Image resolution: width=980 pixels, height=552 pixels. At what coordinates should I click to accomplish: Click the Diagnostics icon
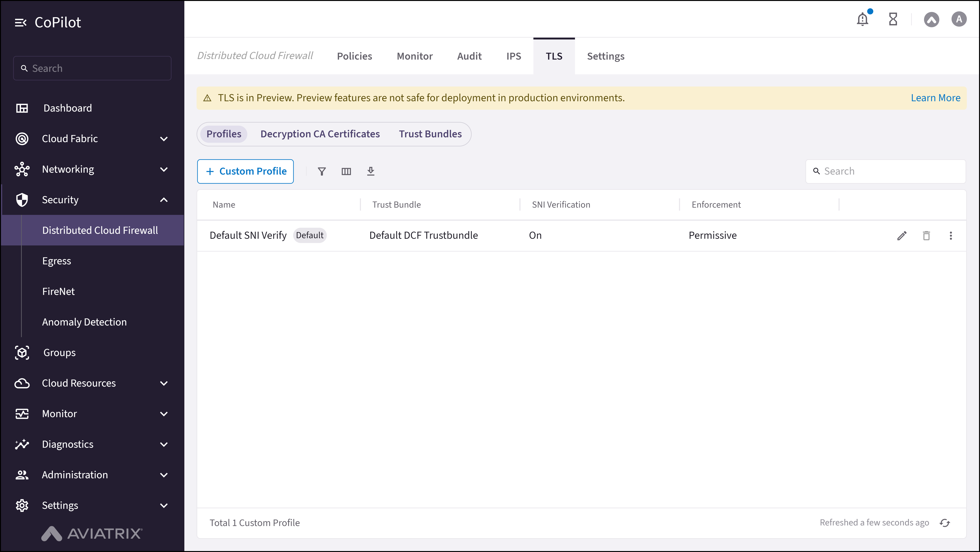(x=22, y=444)
